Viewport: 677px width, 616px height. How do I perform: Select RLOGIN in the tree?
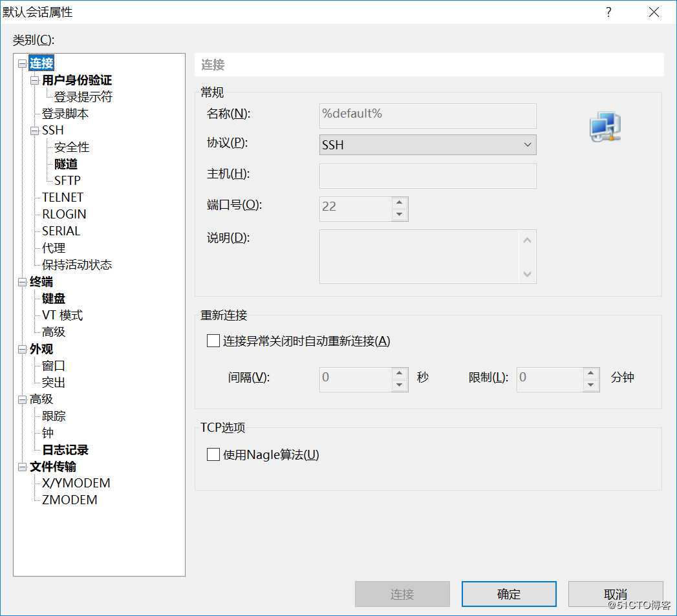(x=64, y=214)
